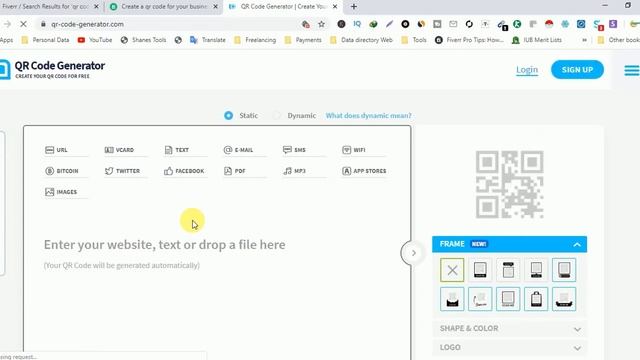Switch to the Create a qr code tab
Screen dimensions: 640x360
(x=163, y=7)
